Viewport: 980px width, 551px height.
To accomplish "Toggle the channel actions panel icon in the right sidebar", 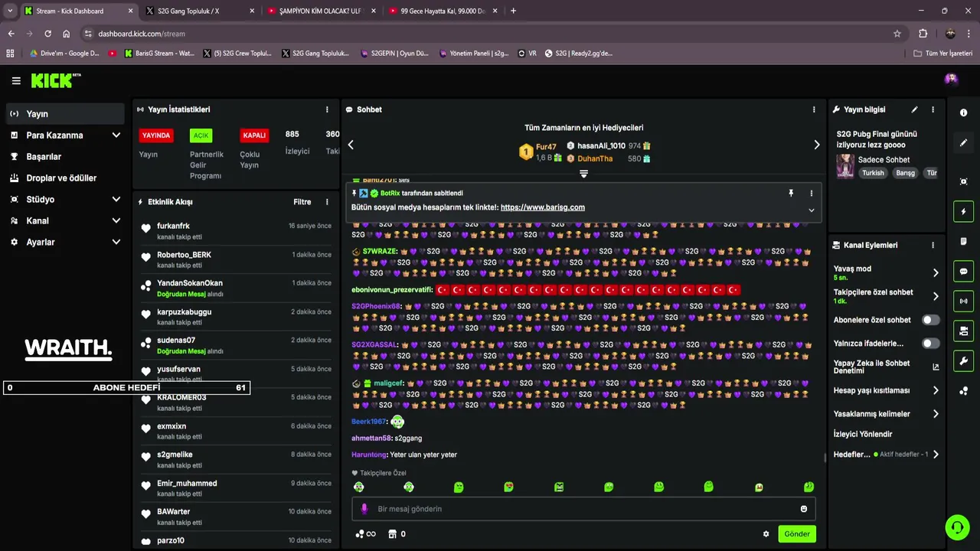I will [963, 331].
